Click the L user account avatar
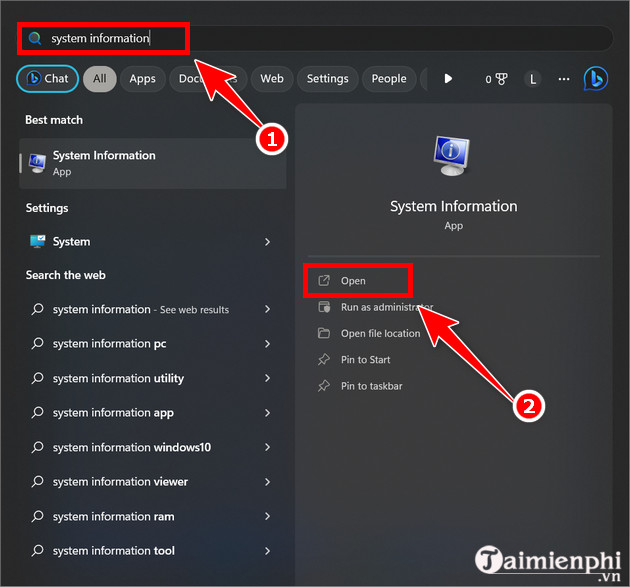630x587 pixels. pyautogui.click(x=533, y=79)
